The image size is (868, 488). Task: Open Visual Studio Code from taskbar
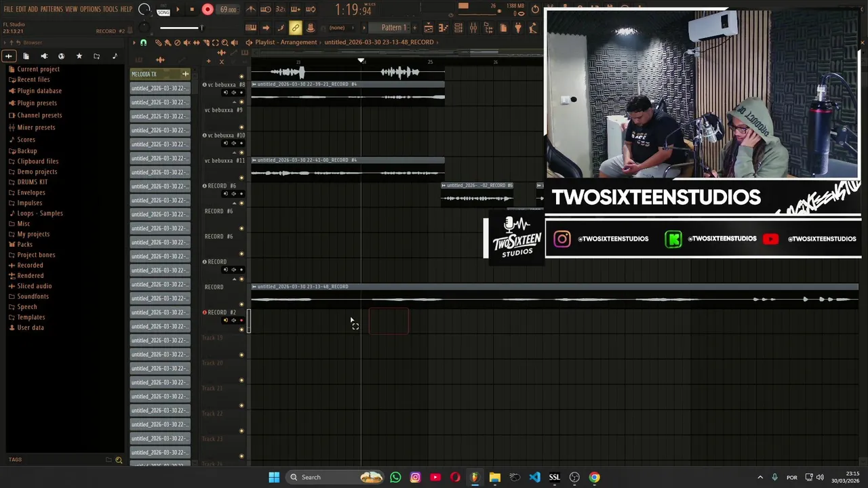(534, 477)
